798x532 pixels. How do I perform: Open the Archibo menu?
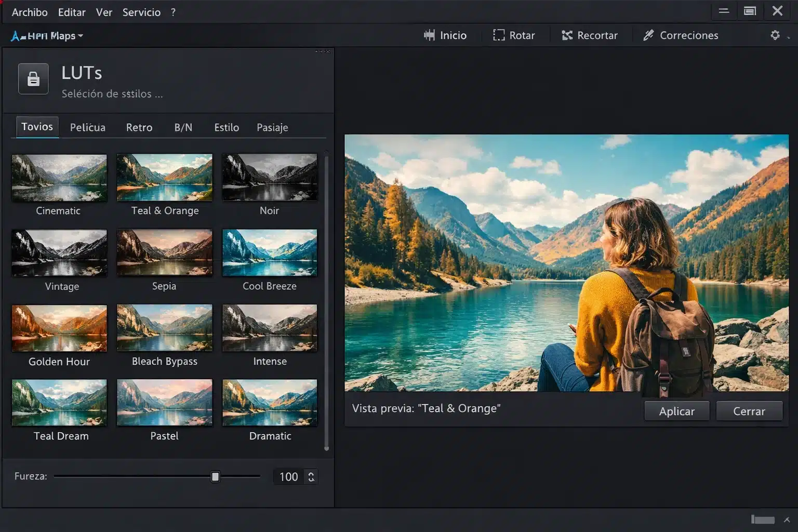(30, 12)
